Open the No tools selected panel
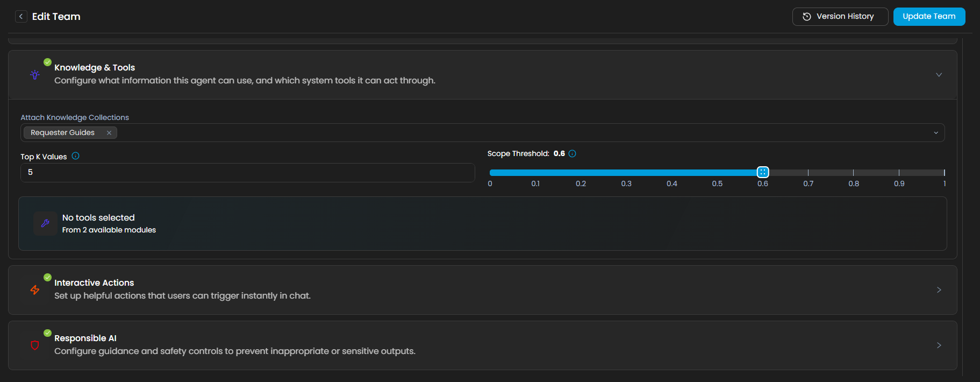The image size is (980, 382). tap(482, 223)
